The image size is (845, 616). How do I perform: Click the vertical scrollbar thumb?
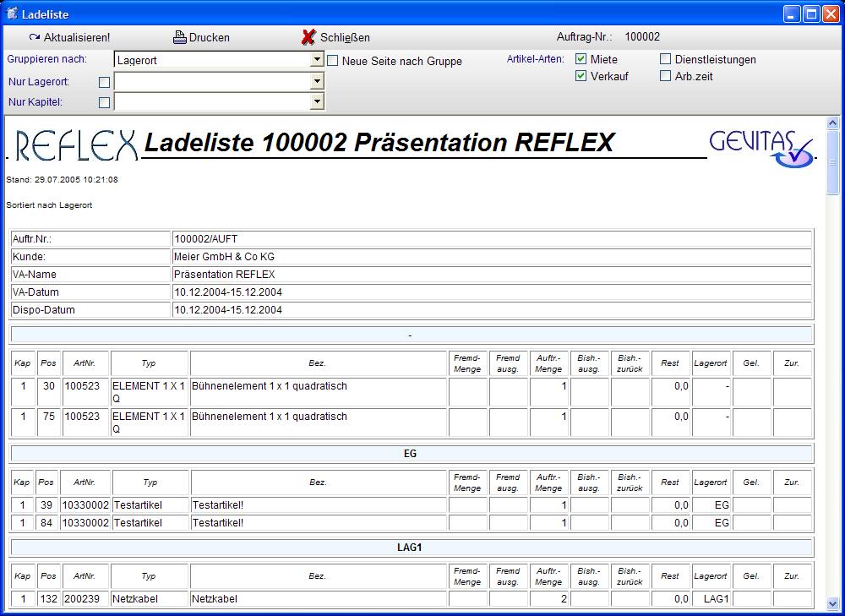tap(832, 162)
